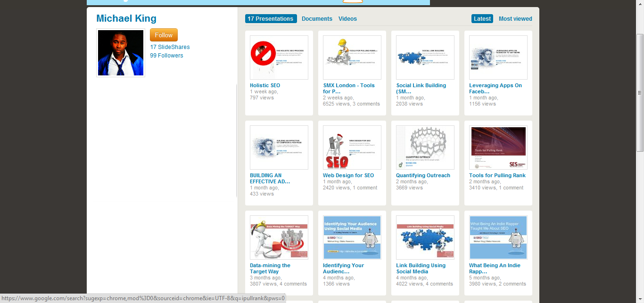
Task: Sort presentations by Latest
Action: tap(482, 19)
